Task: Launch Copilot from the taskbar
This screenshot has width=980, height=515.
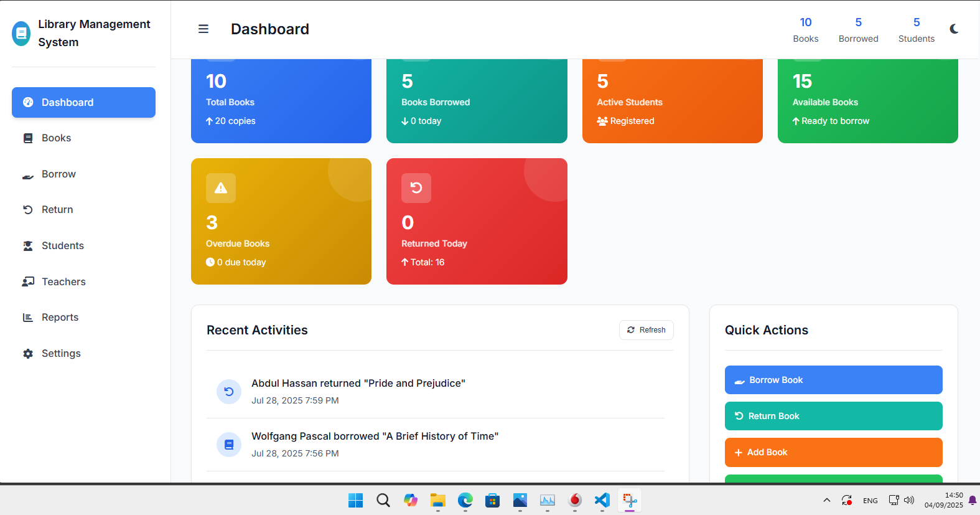Action: 411,501
